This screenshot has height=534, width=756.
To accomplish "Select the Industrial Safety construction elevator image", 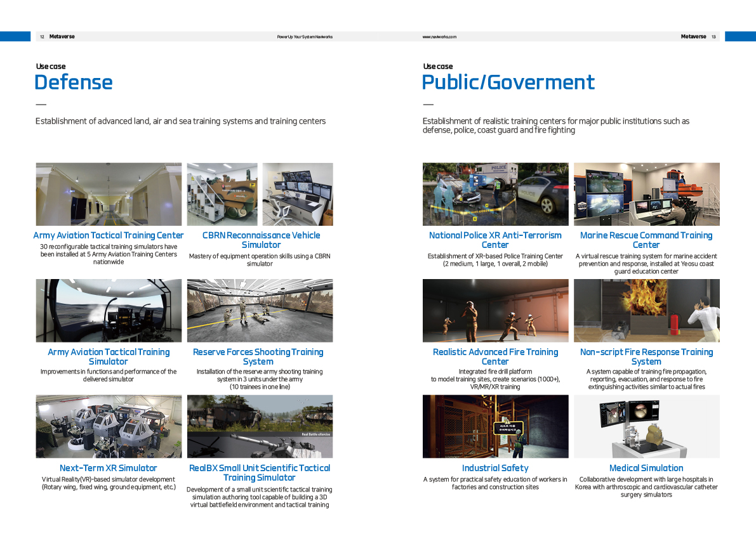I will coord(496,427).
